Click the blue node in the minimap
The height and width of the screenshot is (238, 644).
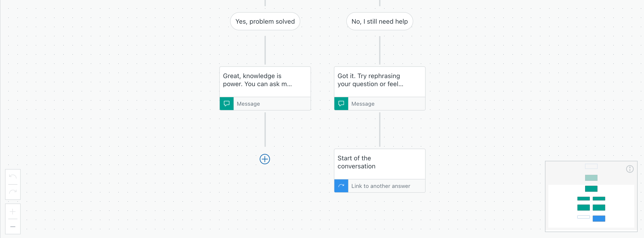599,218
